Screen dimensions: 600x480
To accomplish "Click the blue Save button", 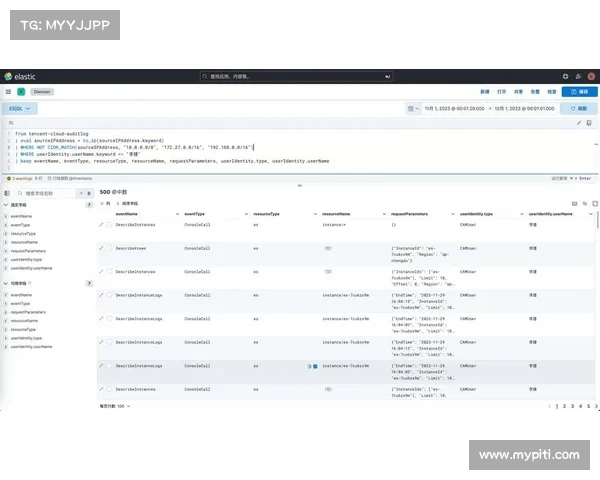I will point(580,91).
